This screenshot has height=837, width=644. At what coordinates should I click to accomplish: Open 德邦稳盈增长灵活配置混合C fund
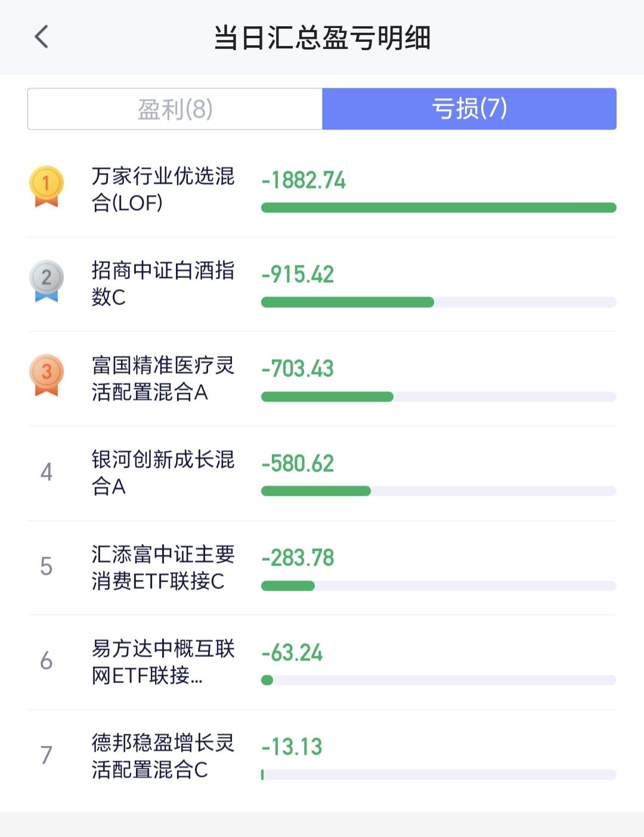163,756
